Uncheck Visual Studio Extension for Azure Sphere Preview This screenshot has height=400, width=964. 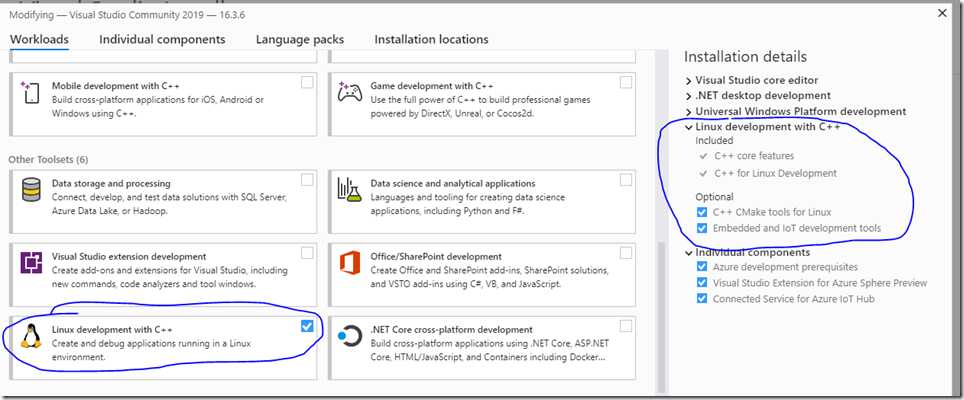[x=701, y=283]
